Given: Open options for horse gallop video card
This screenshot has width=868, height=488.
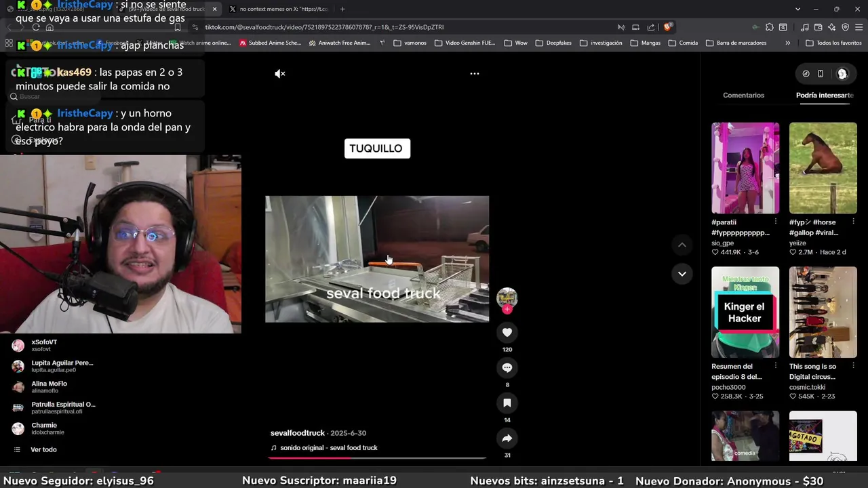Looking at the screenshot, I should pos(853,222).
